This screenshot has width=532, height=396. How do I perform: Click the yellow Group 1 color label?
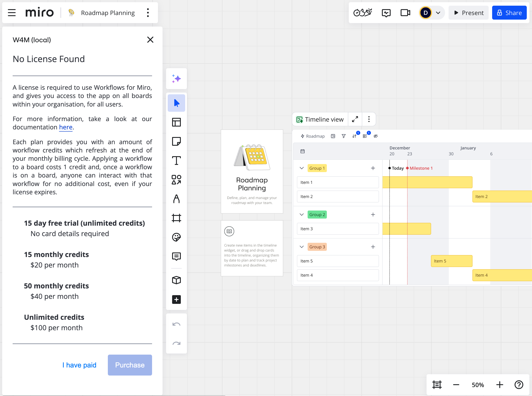point(317,168)
